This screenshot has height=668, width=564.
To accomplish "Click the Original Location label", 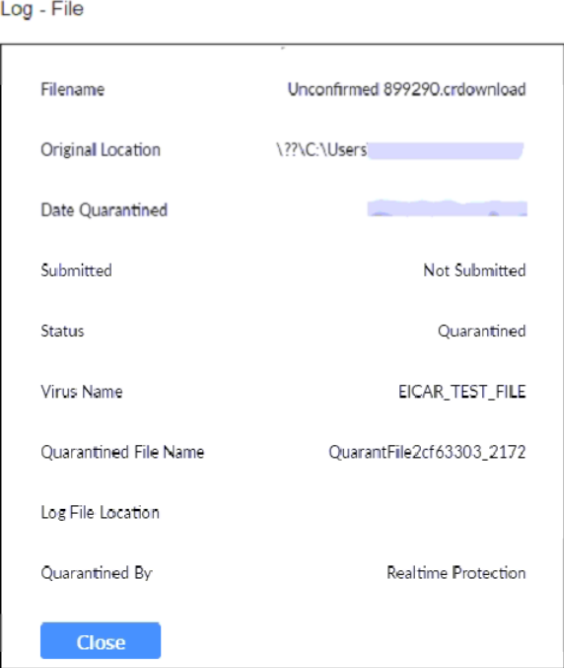I will click(101, 150).
